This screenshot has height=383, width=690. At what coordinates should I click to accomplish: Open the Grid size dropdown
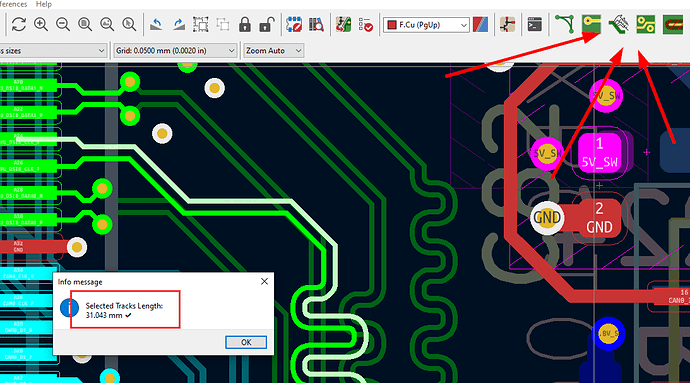[176, 51]
